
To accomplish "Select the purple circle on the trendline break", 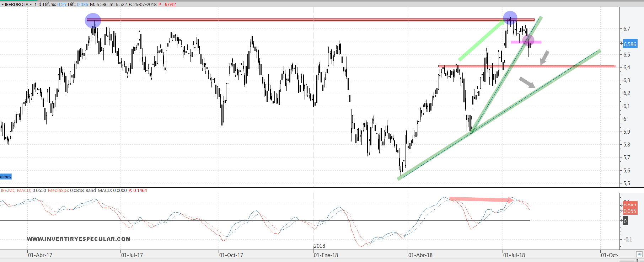I will click(528, 41).
